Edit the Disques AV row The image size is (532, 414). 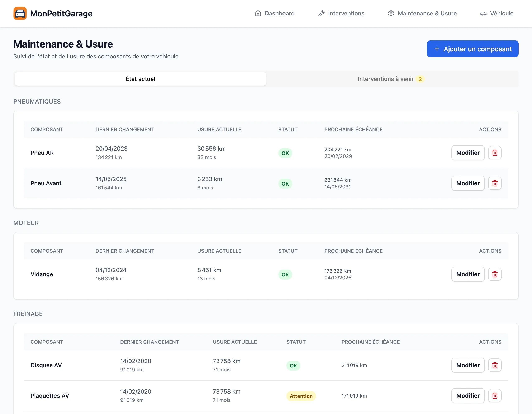tap(468, 365)
